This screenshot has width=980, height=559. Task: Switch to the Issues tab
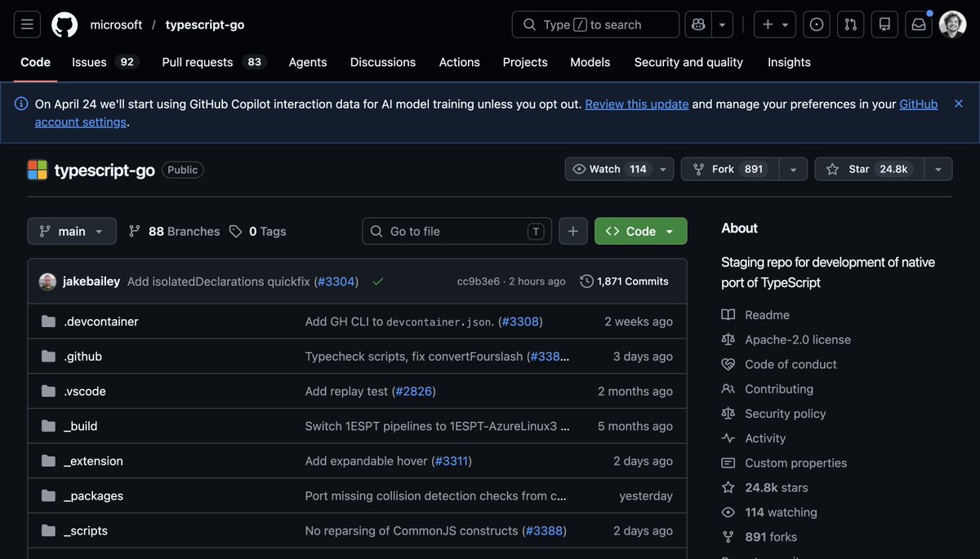pyautogui.click(x=104, y=62)
